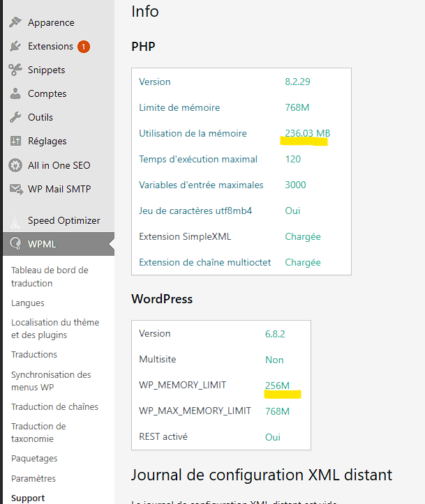This screenshot has width=425, height=504.
Task: Open the Langues submenu link
Action: 28,303
